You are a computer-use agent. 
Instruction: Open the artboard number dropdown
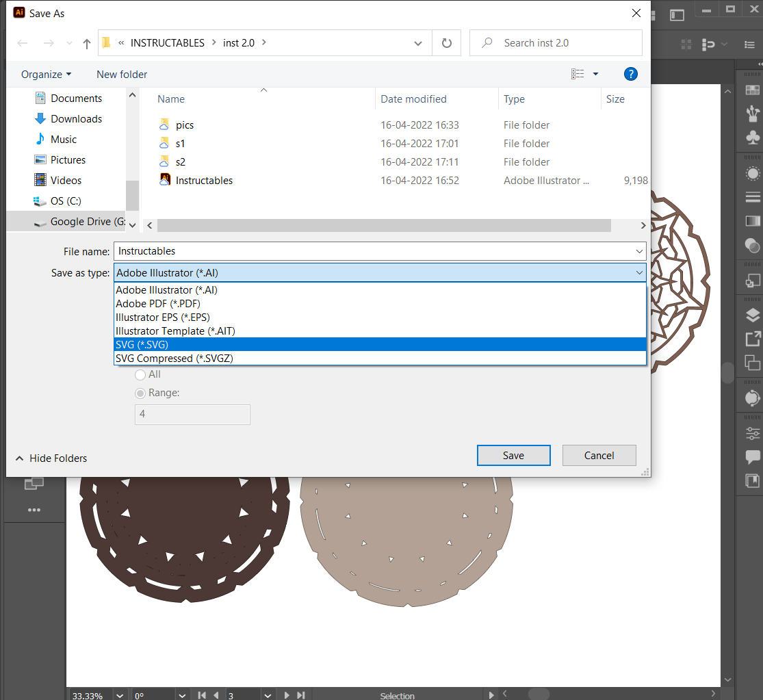[268, 695]
